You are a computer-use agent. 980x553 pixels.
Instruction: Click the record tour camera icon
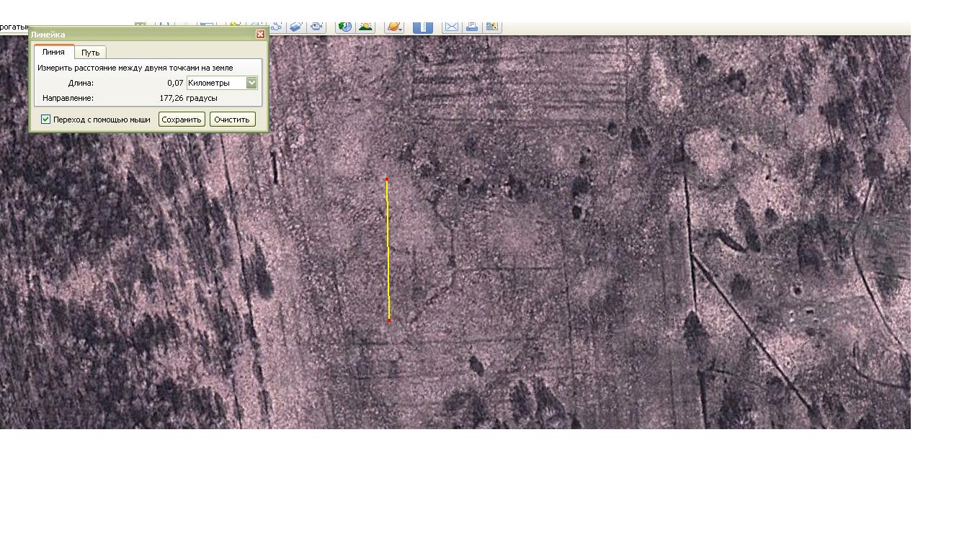[x=316, y=27]
